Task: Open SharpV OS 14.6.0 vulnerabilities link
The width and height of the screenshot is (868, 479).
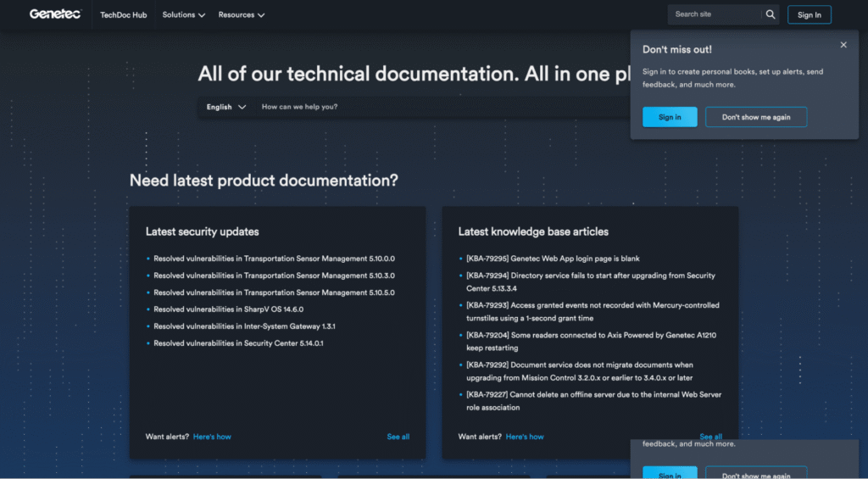Action: coord(229,309)
